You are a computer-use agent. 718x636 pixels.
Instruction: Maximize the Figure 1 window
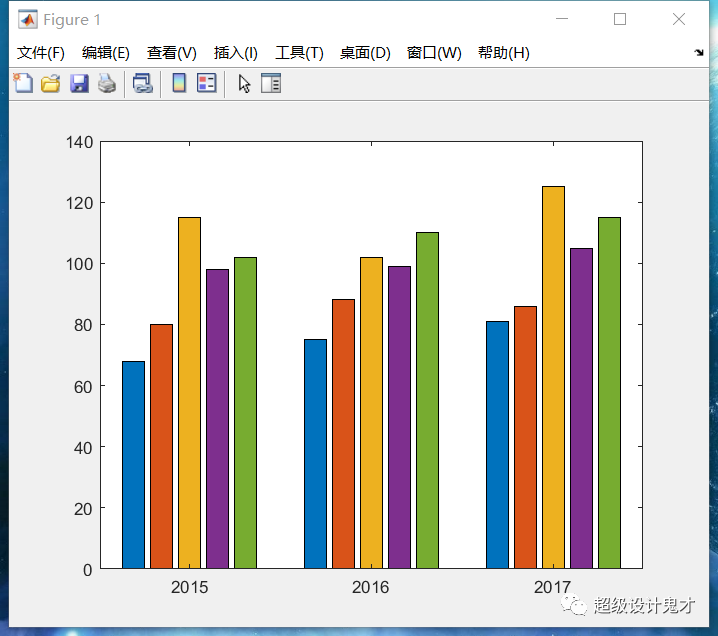[620, 19]
